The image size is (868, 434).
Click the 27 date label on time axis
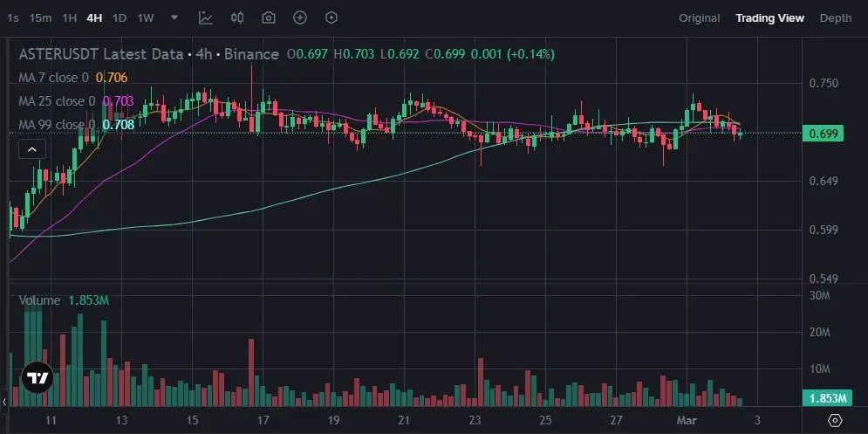616,419
